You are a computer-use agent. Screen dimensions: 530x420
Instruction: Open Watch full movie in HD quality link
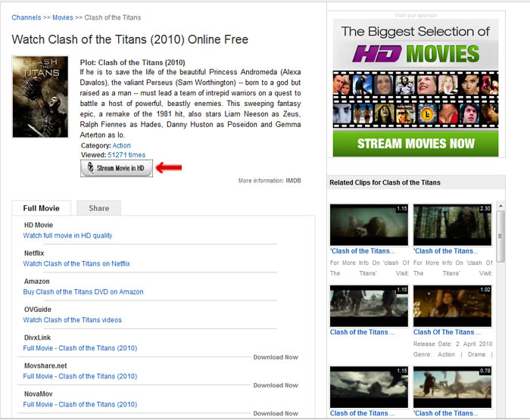pyautogui.click(x=67, y=235)
